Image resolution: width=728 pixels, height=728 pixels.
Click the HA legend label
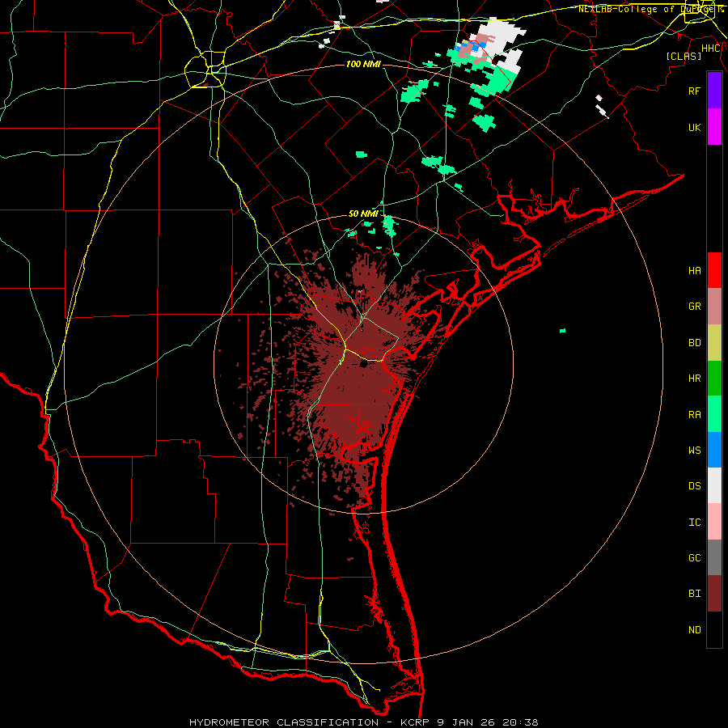click(694, 271)
